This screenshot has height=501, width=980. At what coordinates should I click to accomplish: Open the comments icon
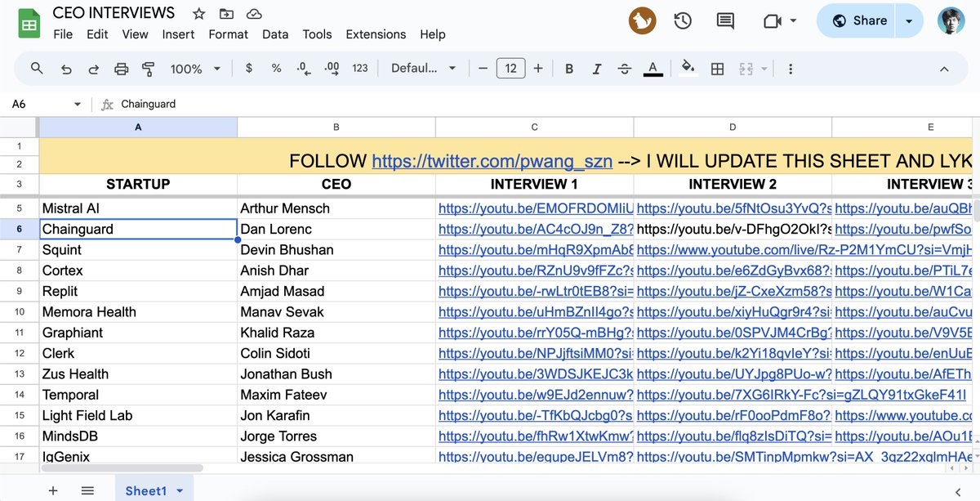pyautogui.click(x=725, y=21)
